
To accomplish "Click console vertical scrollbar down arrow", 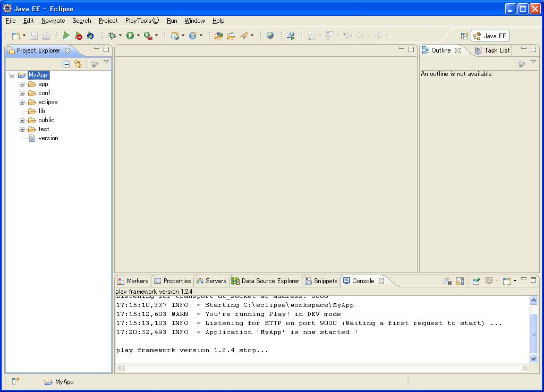I will tap(533, 359).
